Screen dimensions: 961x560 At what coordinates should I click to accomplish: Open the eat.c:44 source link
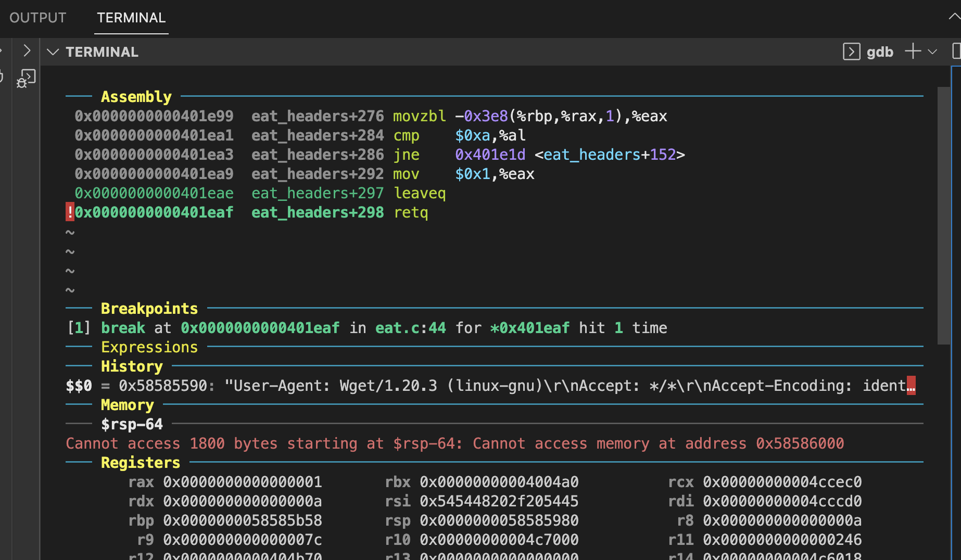(410, 328)
